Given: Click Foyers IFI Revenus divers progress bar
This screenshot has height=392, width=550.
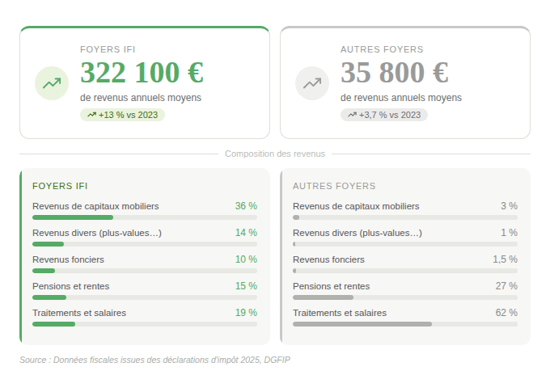Looking at the screenshot, I should (145, 244).
